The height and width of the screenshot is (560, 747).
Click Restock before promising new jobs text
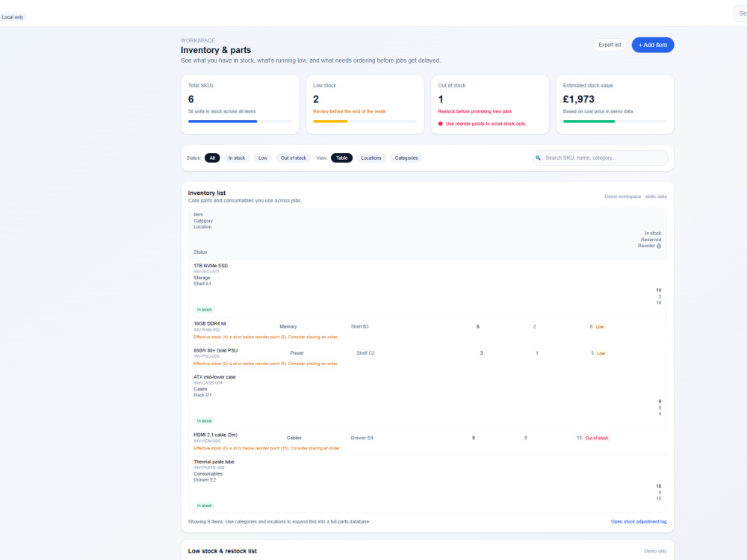tap(474, 111)
